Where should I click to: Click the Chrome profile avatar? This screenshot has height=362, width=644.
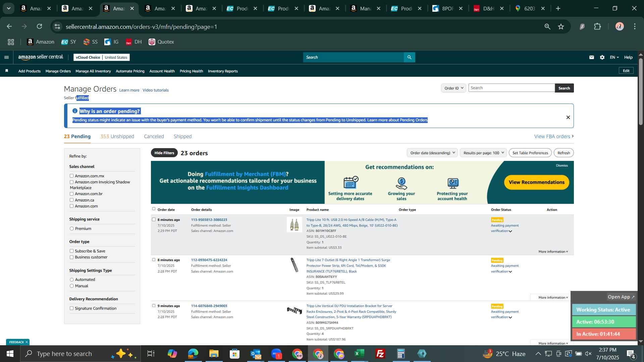coord(619,26)
